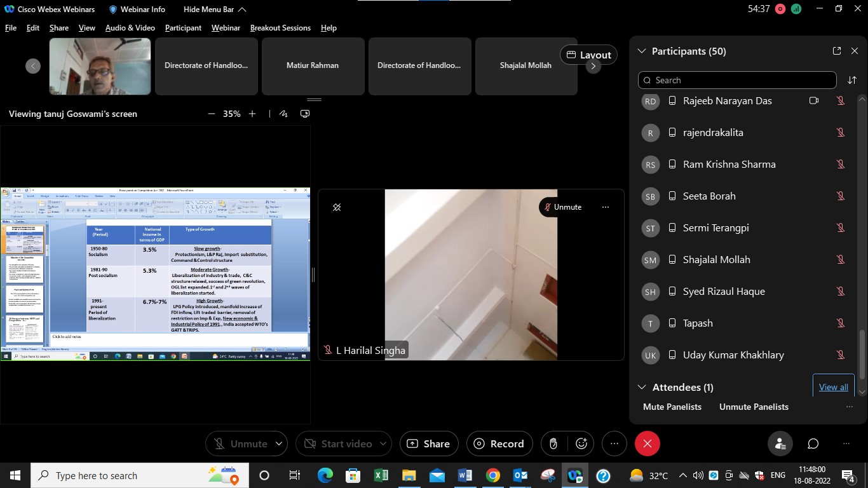
Task: Expand the Attendees (1) section
Action: [641, 387]
